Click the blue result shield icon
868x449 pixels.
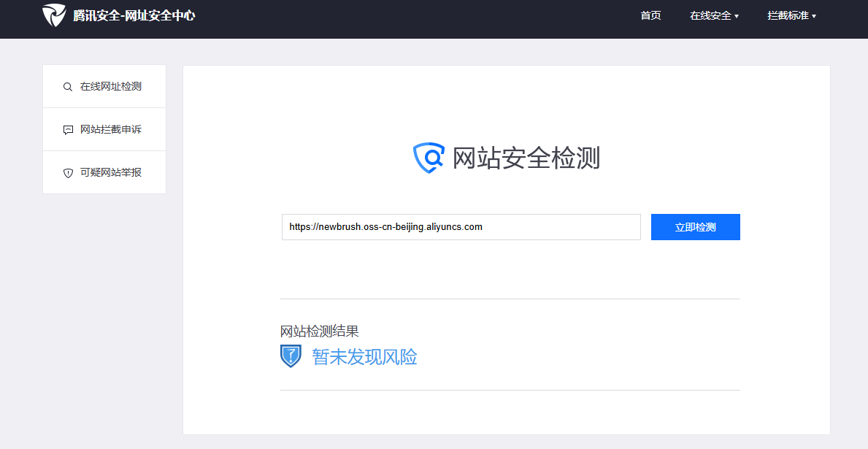291,356
